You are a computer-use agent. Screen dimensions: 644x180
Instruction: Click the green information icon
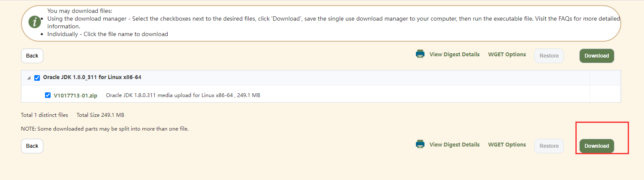[x=35, y=22]
